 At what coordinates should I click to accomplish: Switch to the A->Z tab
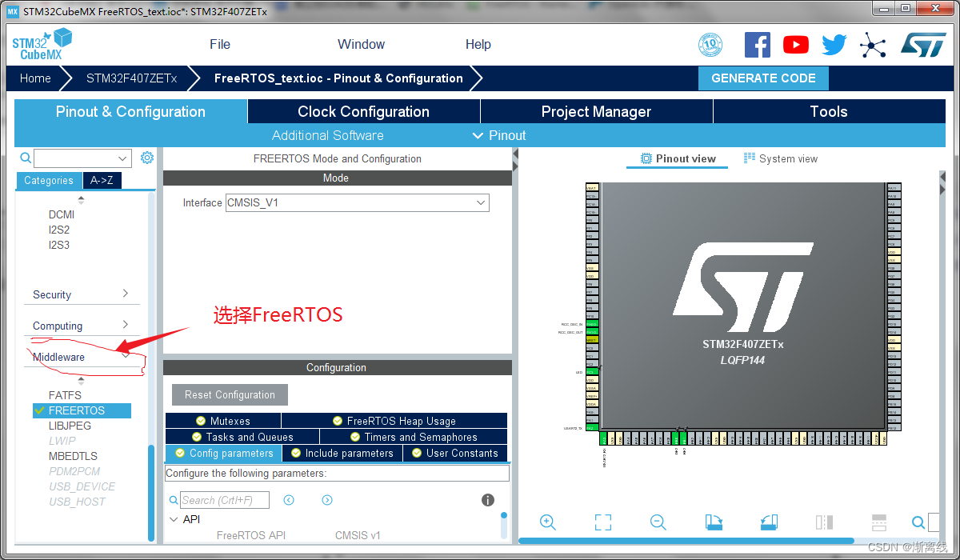(102, 181)
